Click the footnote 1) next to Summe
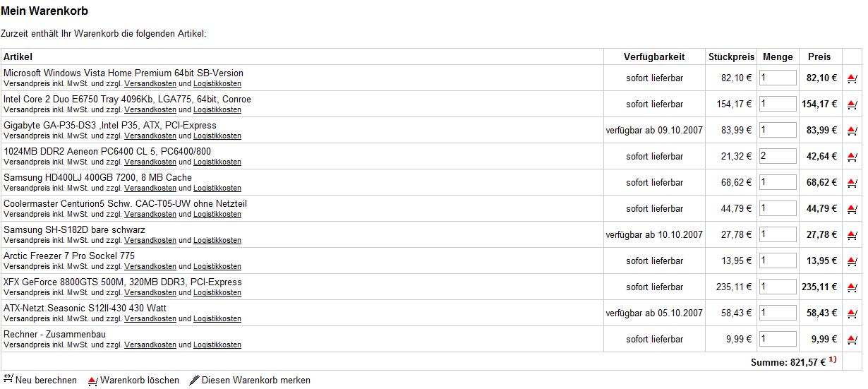The image size is (868, 389). pyautogui.click(x=833, y=360)
